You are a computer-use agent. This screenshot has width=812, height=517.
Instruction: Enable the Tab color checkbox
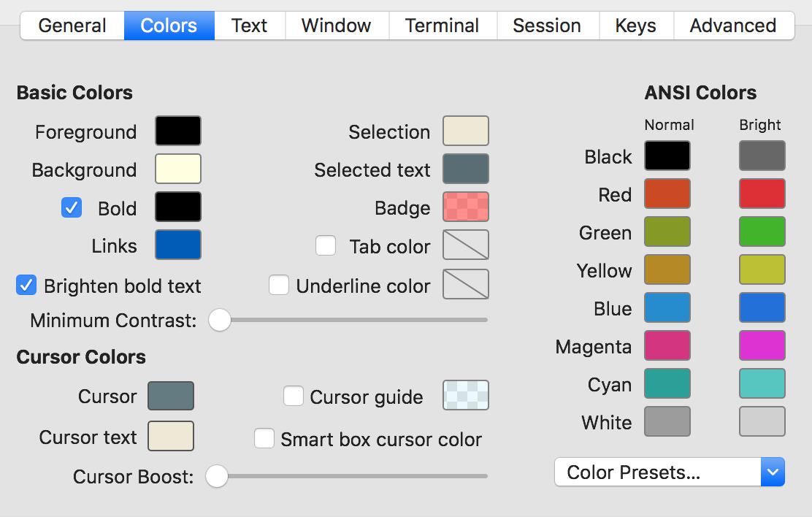pos(326,246)
